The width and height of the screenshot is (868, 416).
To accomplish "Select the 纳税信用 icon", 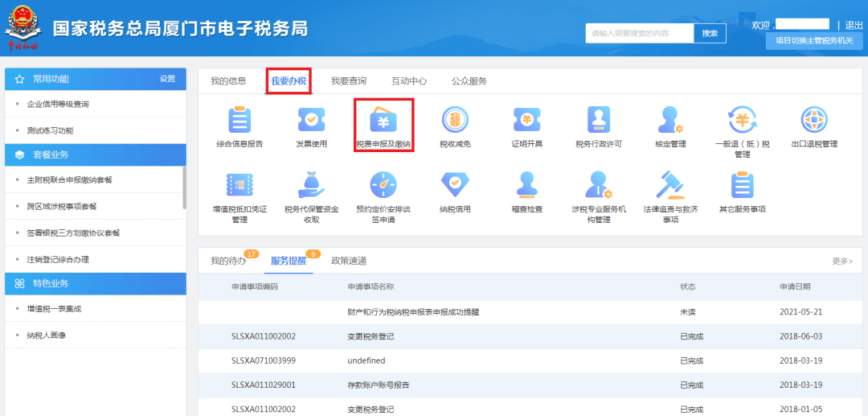I will pos(455,186).
